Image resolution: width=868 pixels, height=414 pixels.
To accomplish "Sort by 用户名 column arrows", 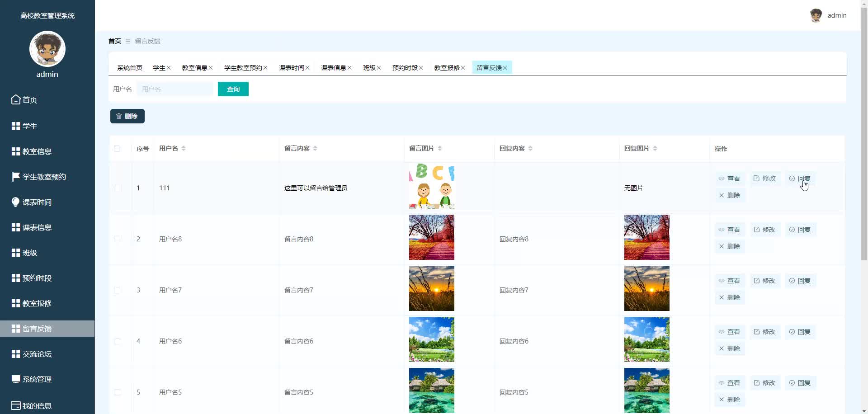I will [x=184, y=148].
